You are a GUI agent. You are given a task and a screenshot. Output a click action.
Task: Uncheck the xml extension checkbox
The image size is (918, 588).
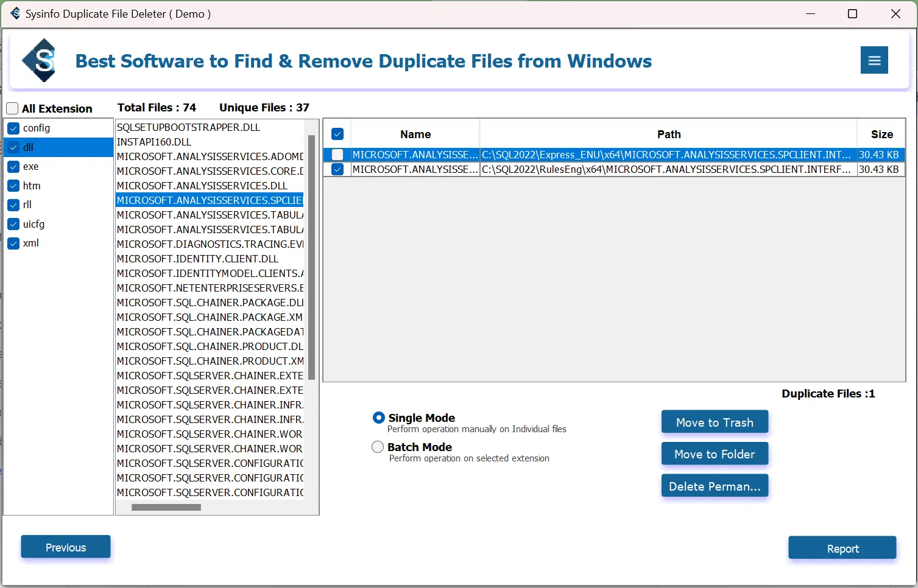click(13, 243)
